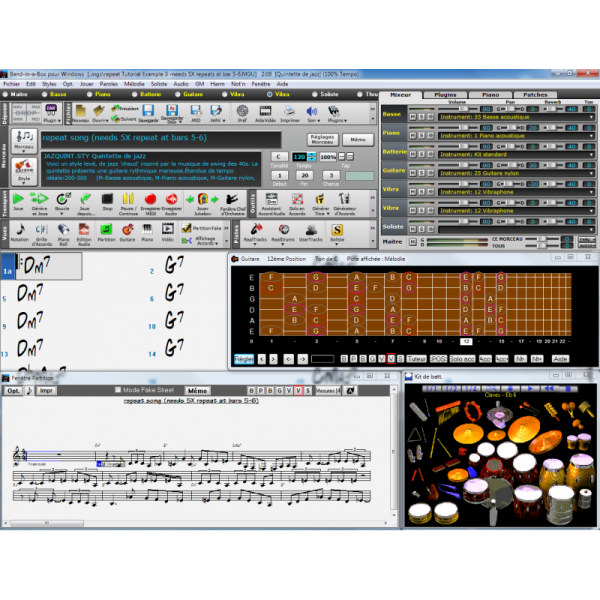The width and height of the screenshot is (600, 600).
Task: Open the Mélodie menu
Action: click(134, 84)
